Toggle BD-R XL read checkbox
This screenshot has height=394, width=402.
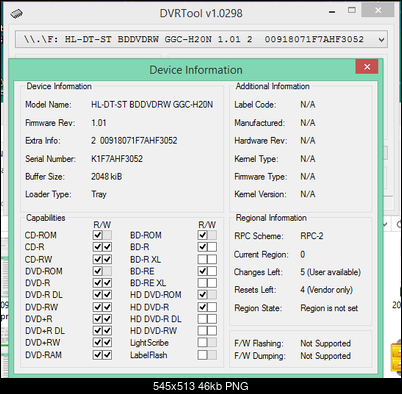pyautogui.click(x=202, y=259)
